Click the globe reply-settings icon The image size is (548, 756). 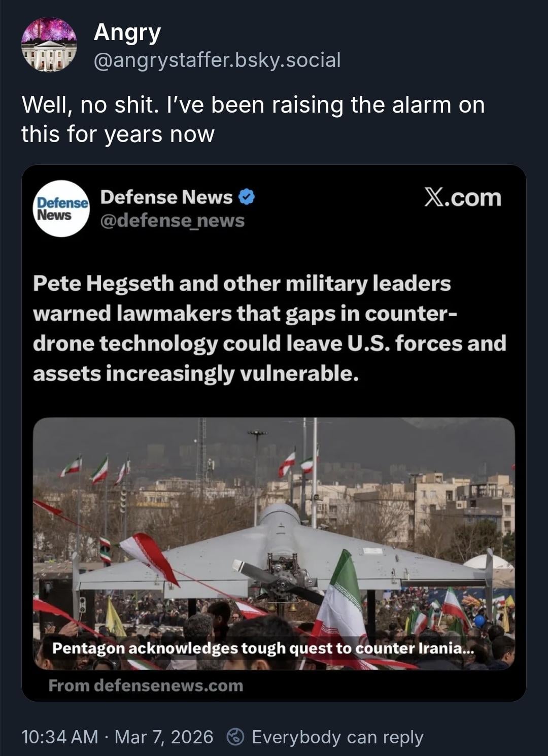click(235, 737)
